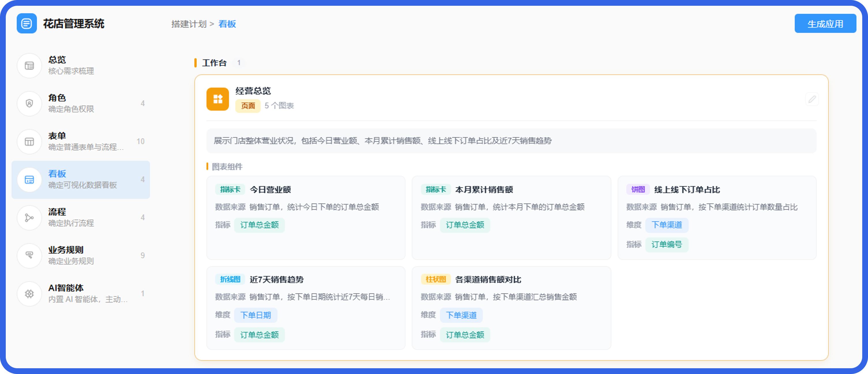Open the 总览 menu label
Image resolution: width=868 pixels, height=374 pixels.
tap(57, 60)
